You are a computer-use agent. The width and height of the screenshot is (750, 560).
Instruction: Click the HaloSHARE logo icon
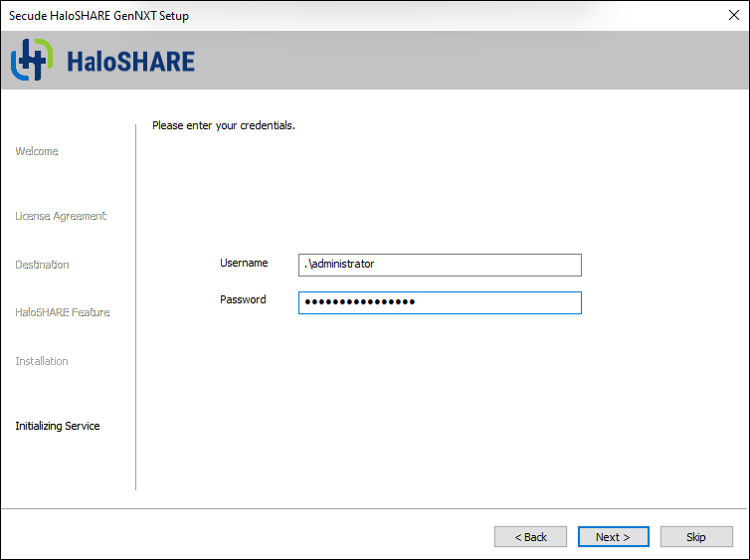[32, 60]
